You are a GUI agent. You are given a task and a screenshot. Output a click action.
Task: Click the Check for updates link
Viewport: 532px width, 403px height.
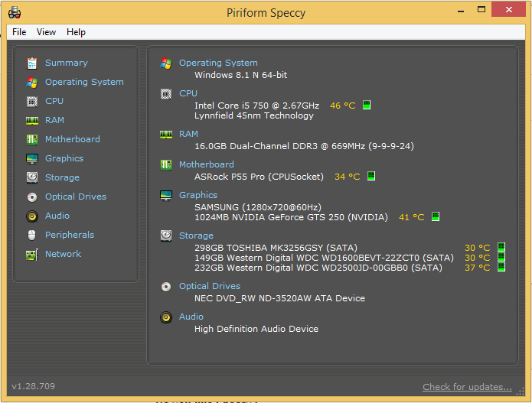tap(467, 387)
